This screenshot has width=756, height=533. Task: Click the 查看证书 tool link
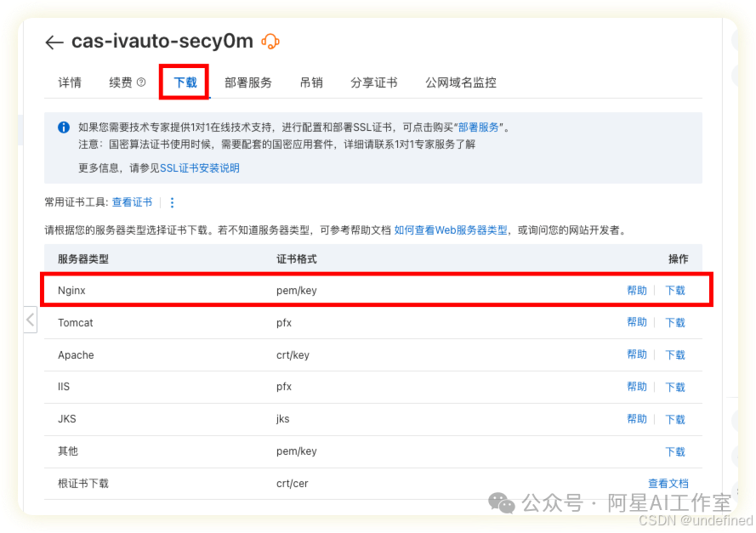coord(132,202)
